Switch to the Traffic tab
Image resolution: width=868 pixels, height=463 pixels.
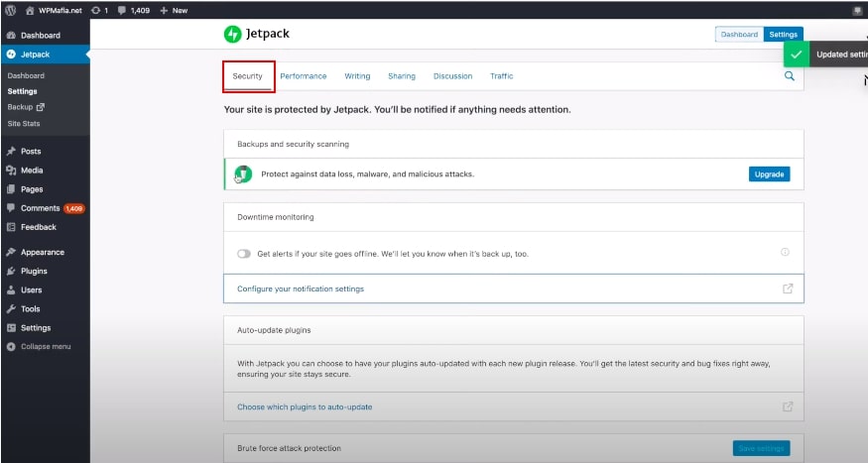click(x=502, y=76)
